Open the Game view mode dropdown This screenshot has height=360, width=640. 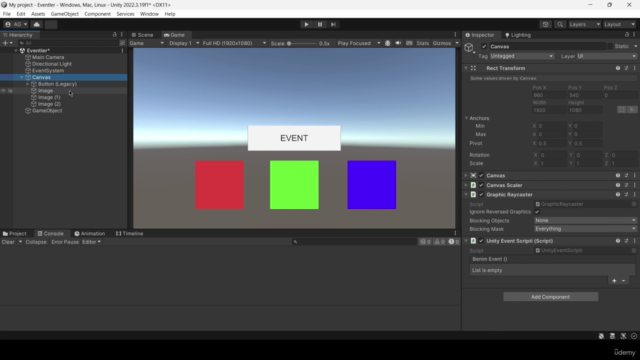146,43
